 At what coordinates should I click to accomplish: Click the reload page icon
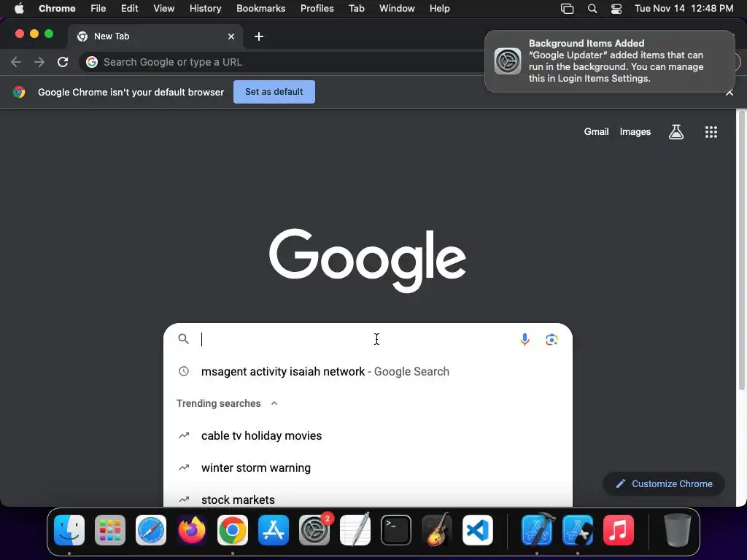63,62
